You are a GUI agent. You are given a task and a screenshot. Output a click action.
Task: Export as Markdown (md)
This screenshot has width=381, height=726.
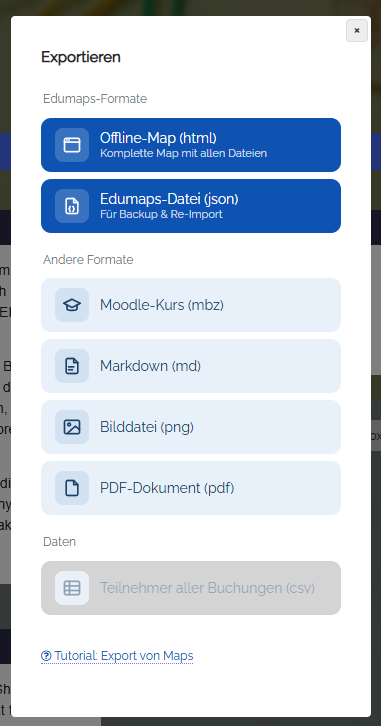coord(191,366)
